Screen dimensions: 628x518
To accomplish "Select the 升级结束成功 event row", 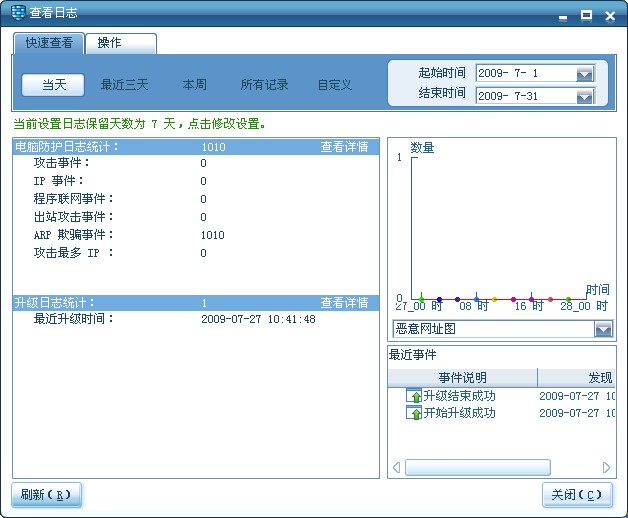I will (x=501, y=396).
